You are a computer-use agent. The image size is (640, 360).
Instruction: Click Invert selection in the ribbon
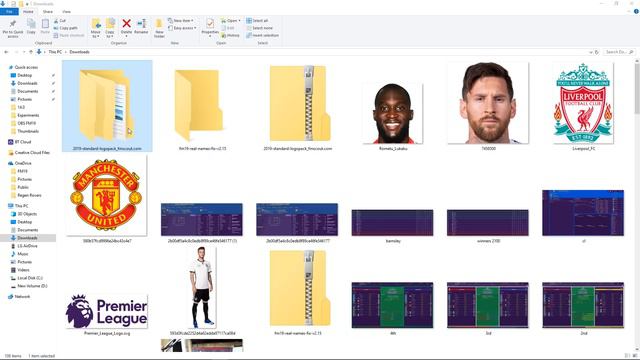262,35
